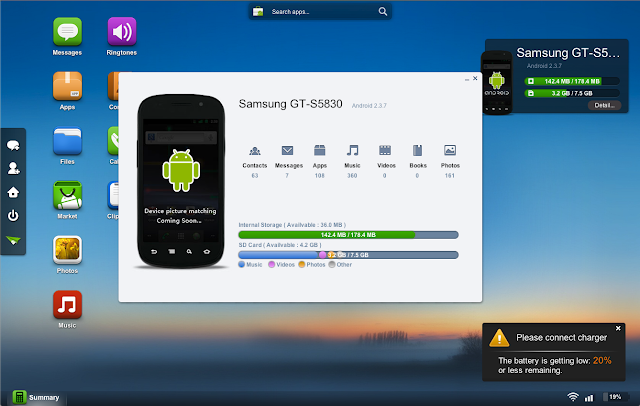Open the Ringtones app icon
The width and height of the screenshot is (640, 406).
point(122,31)
